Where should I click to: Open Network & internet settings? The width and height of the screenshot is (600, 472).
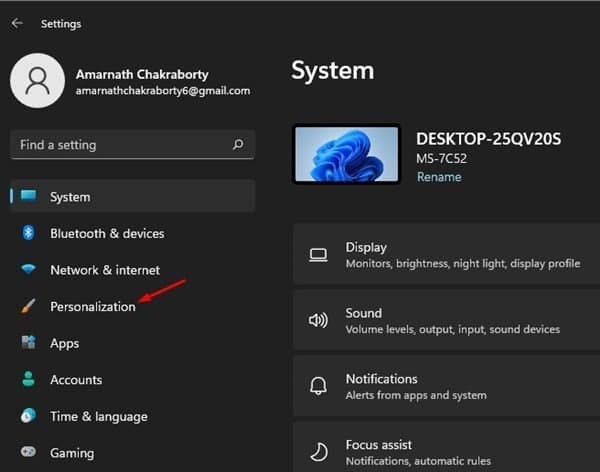105,270
